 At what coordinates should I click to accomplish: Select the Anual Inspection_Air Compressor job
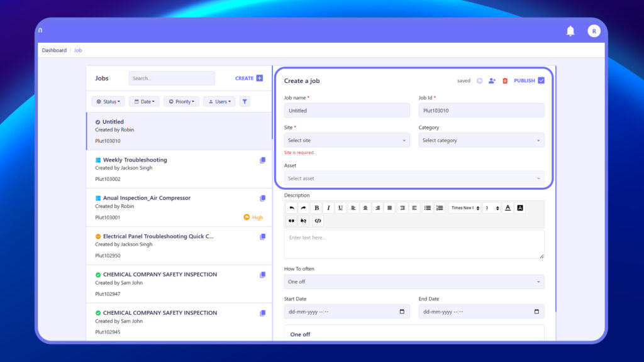[179, 207]
